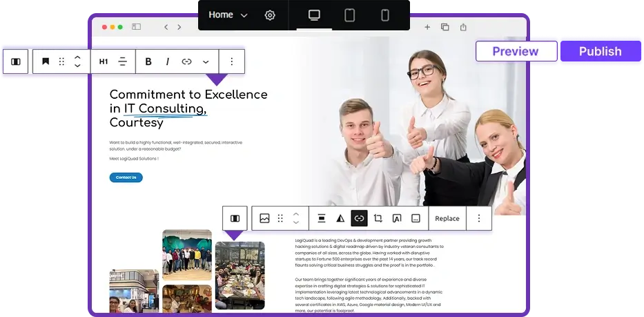This screenshot has height=317, width=644.
Task: Select the restaurant dinner table photo
Action: 240,276
